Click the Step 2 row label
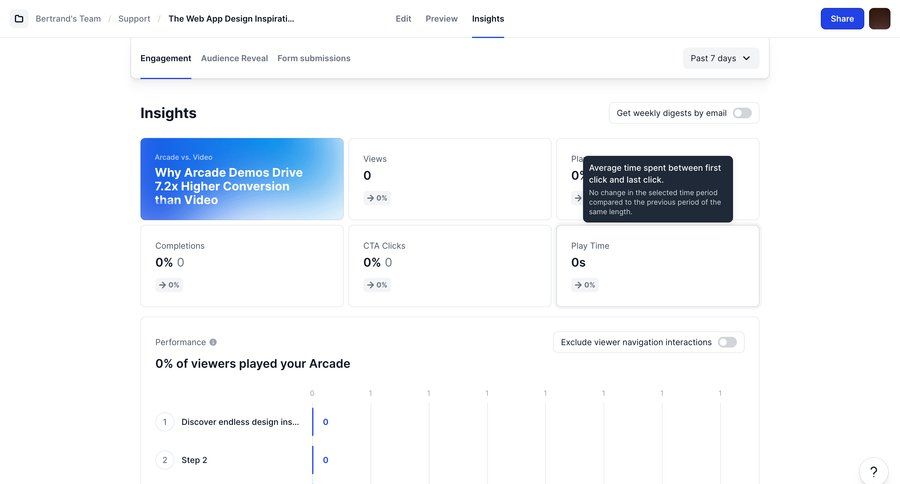Screen dimensions: 900x484 click(194, 460)
